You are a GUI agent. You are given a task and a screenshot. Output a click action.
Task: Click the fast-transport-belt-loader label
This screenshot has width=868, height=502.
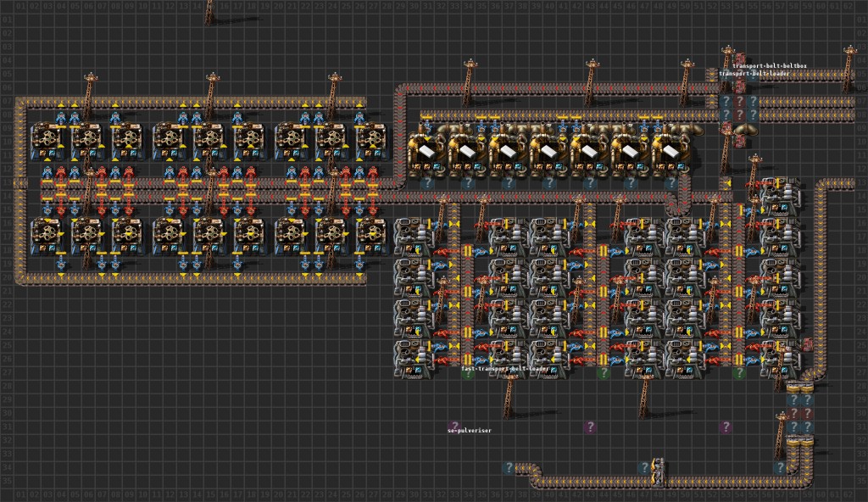click(505, 369)
